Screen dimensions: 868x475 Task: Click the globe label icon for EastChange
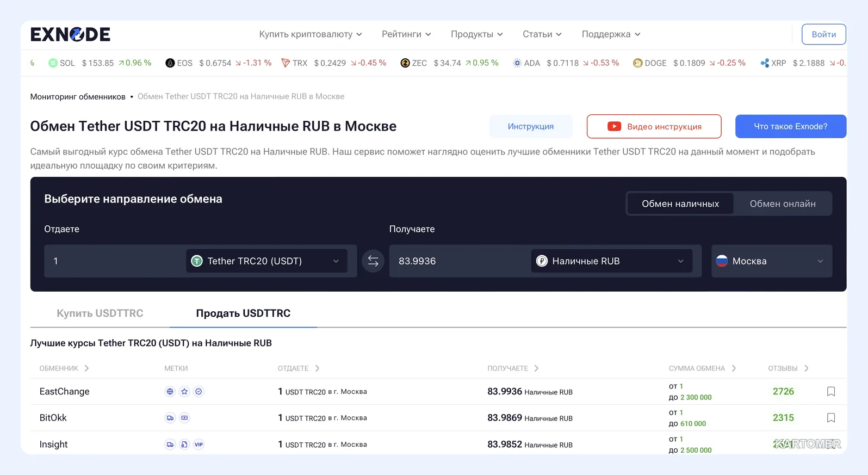[x=170, y=392]
